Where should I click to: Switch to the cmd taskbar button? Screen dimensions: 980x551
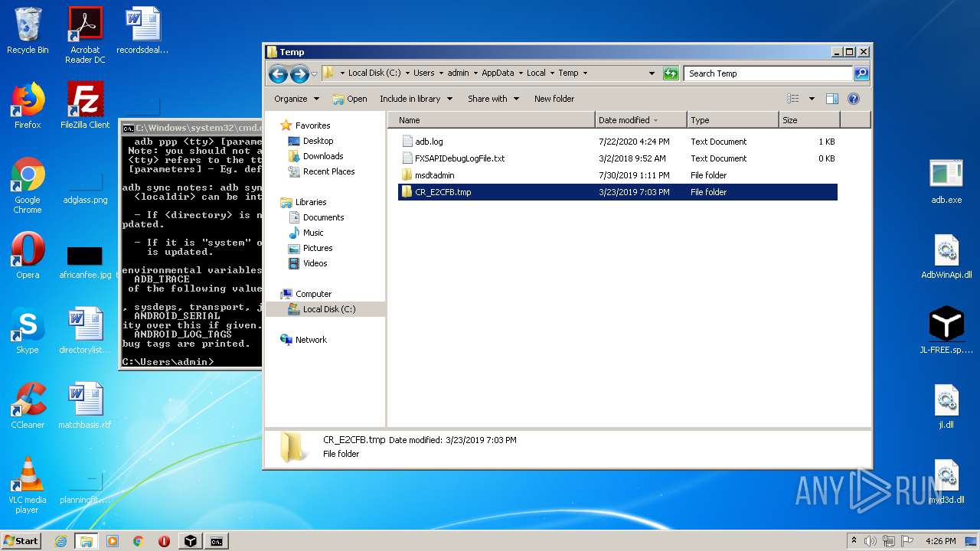[217, 541]
